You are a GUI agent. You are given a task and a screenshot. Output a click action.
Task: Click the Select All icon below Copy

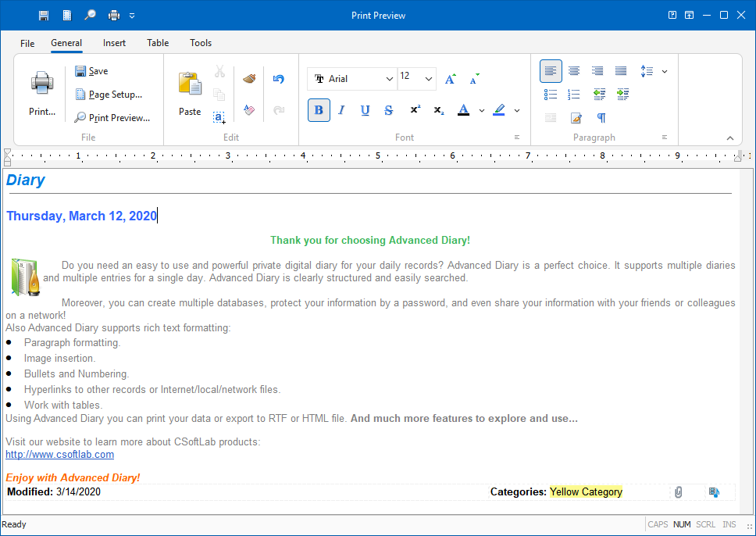[x=219, y=117]
